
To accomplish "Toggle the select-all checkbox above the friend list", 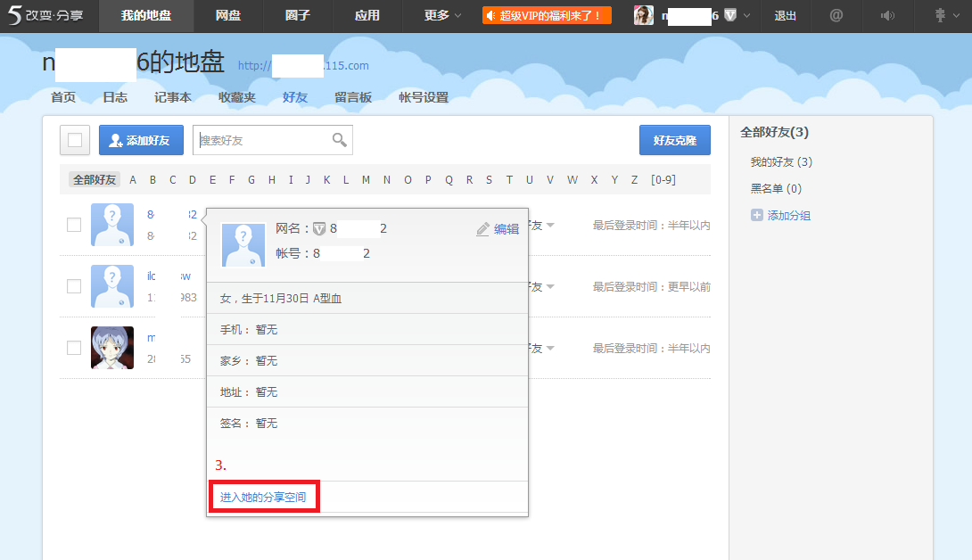I will [75, 140].
